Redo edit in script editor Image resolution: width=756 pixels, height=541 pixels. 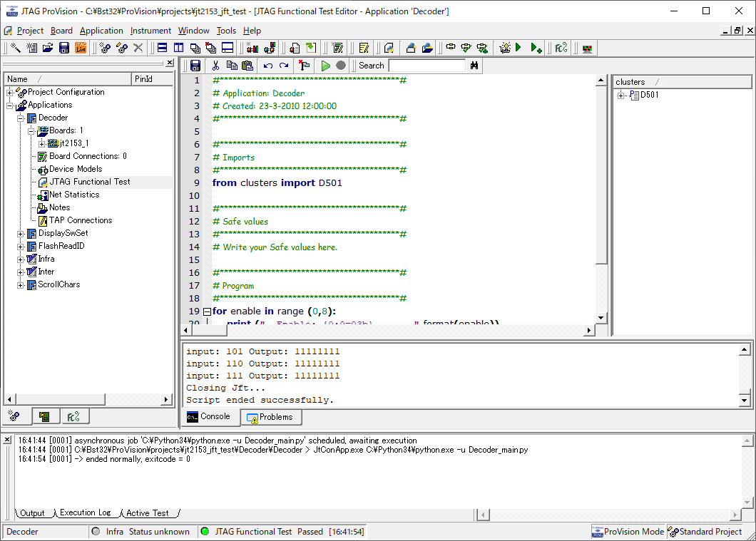point(284,66)
